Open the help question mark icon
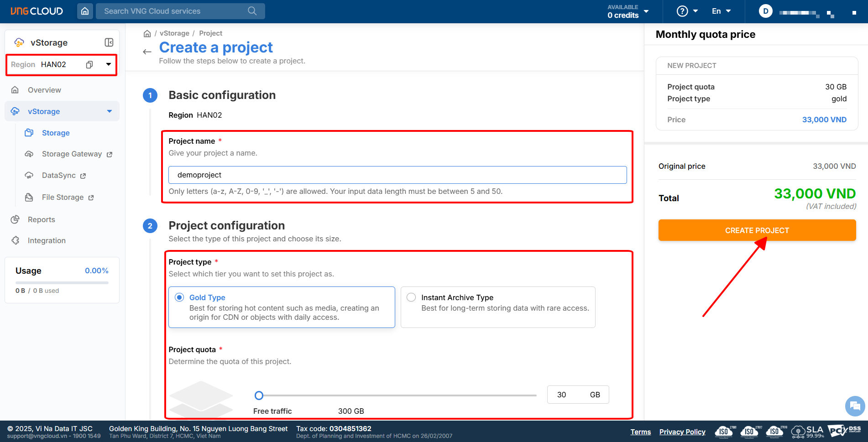 point(682,11)
